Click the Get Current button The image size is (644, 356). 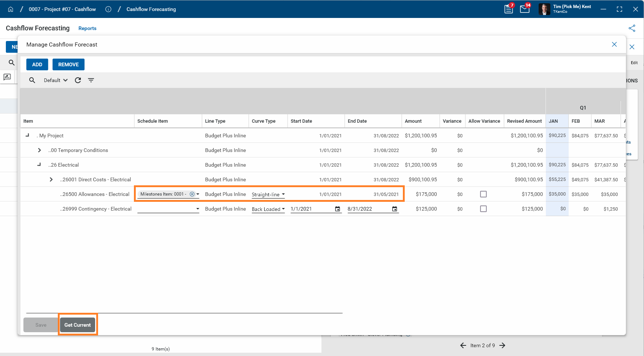[x=78, y=325]
